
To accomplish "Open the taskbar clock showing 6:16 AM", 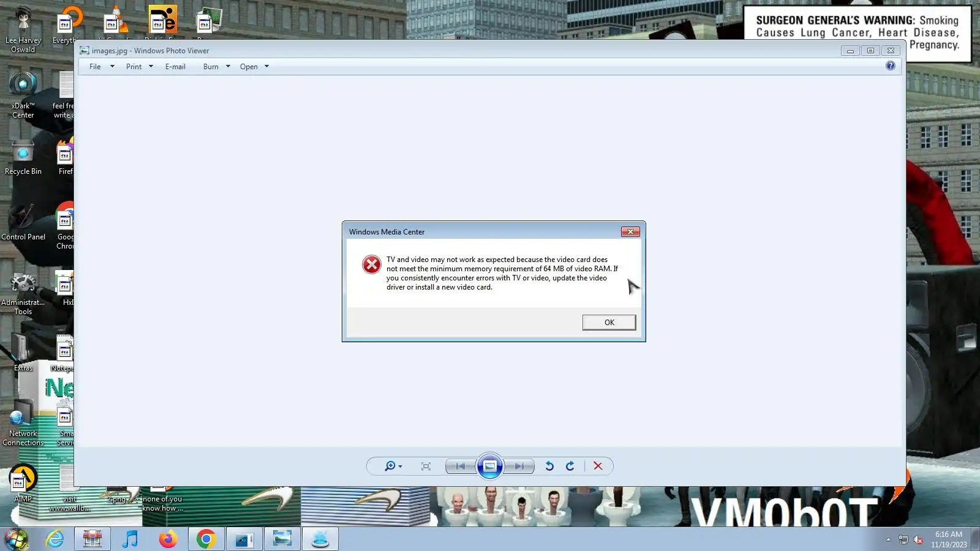I will coord(949,539).
